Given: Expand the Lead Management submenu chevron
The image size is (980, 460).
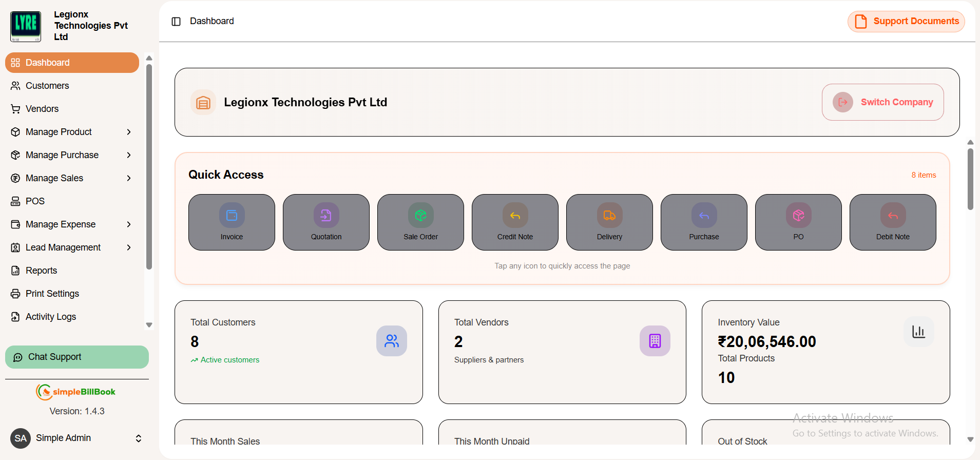Looking at the screenshot, I should click(129, 247).
